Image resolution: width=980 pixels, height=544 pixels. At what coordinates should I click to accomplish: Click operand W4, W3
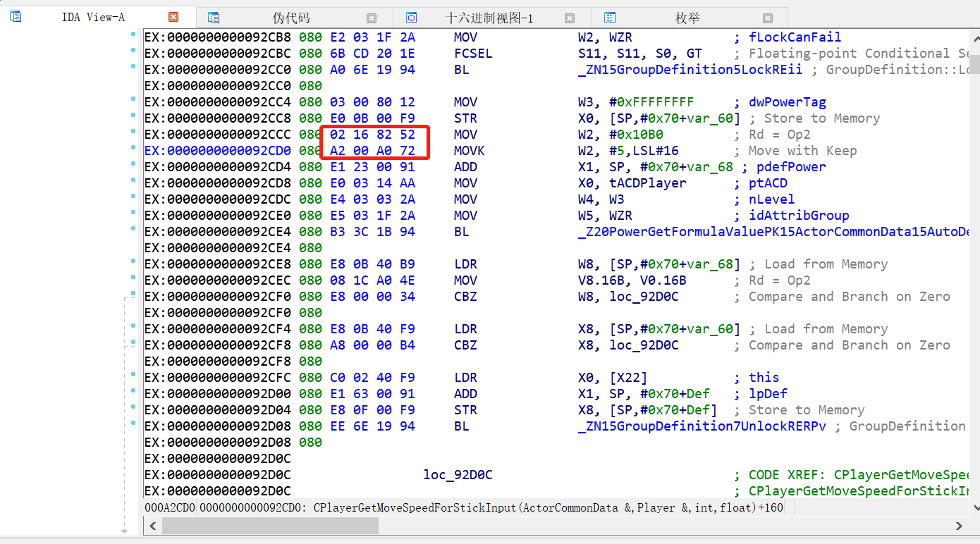[601, 199]
